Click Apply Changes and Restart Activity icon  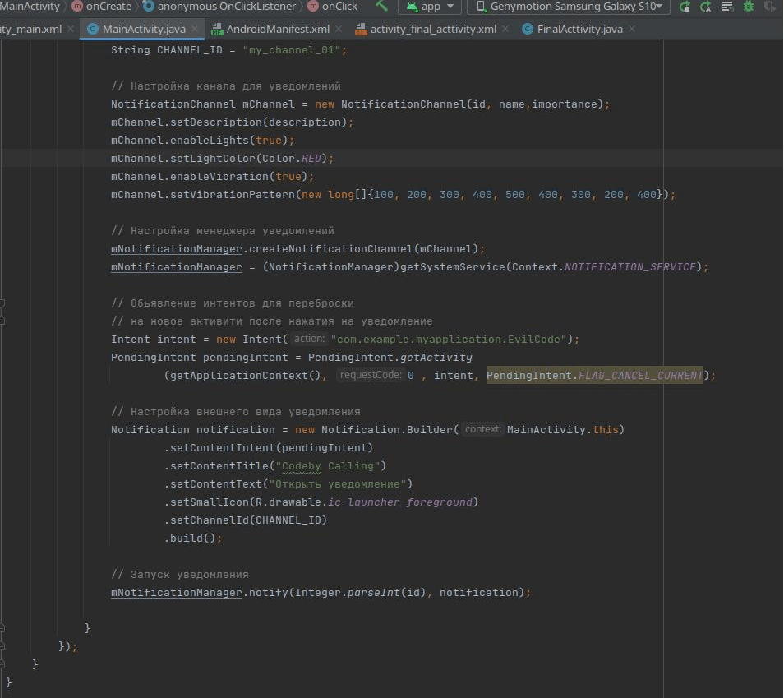pyautogui.click(x=685, y=7)
